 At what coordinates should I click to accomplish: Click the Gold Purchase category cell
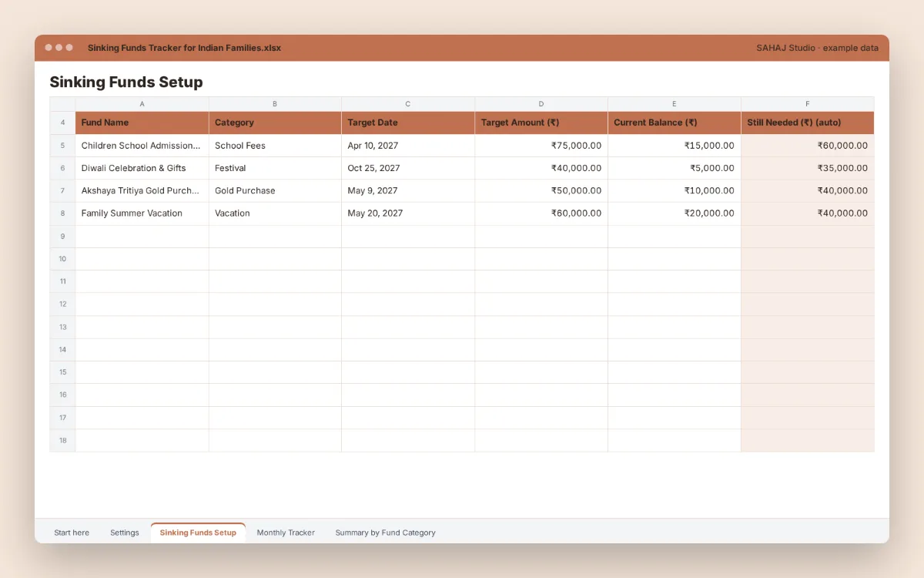[x=275, y=191]
